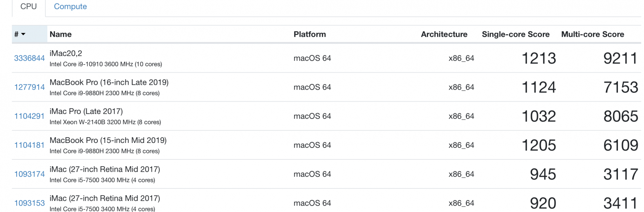Viewport: 644px width, 212px height.
Task: Click the Architecture column header
Action: (x=444, y=34)
